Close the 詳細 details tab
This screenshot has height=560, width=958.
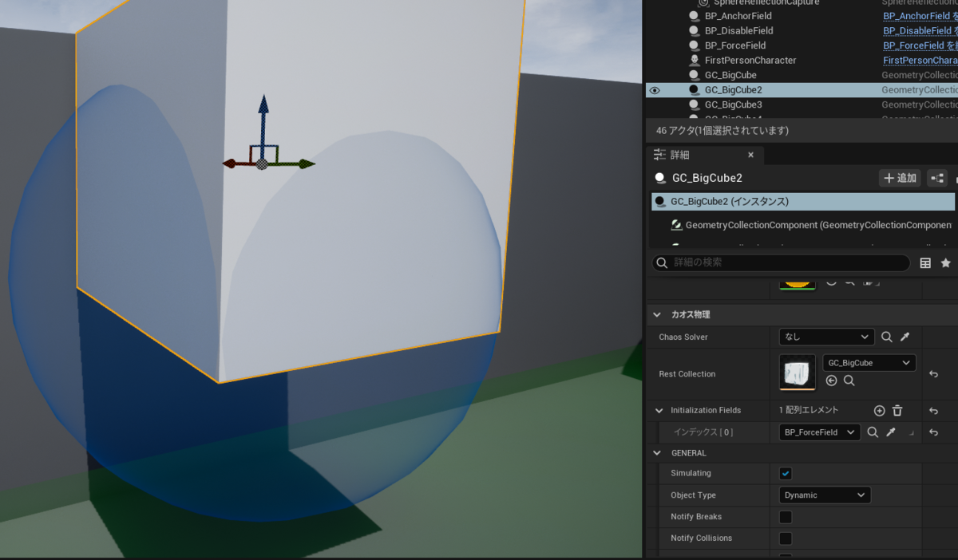[x=750, y=155]
